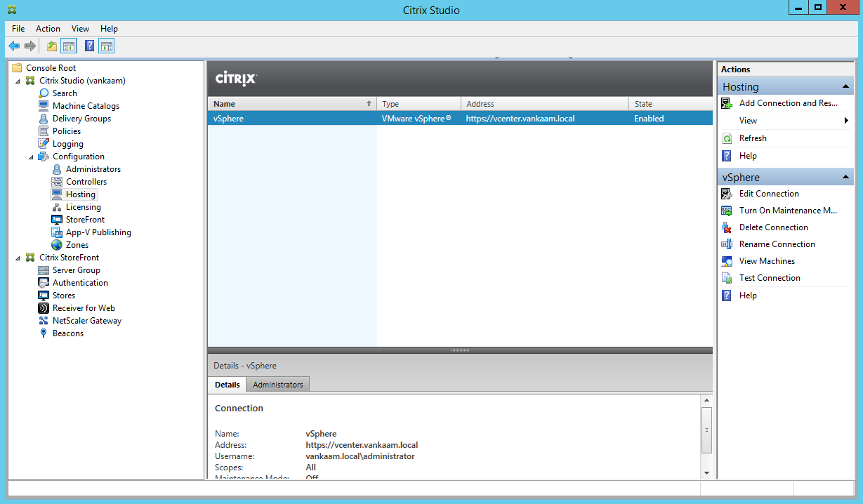Click the Back arrow toolbar icon
The image size is (863, 504).
(14, 46)
